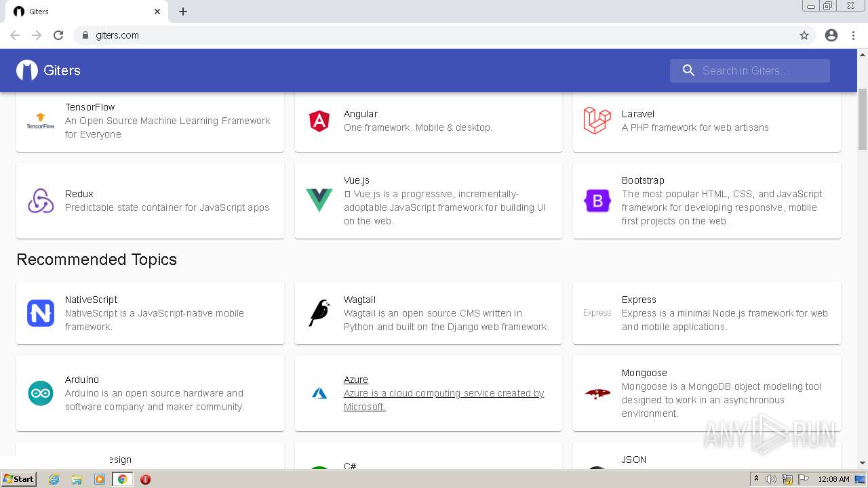Viewport: 868px width, 488px height.
Task: Click the Bootstrap logo icon
Action: click(x=597, y=201)
